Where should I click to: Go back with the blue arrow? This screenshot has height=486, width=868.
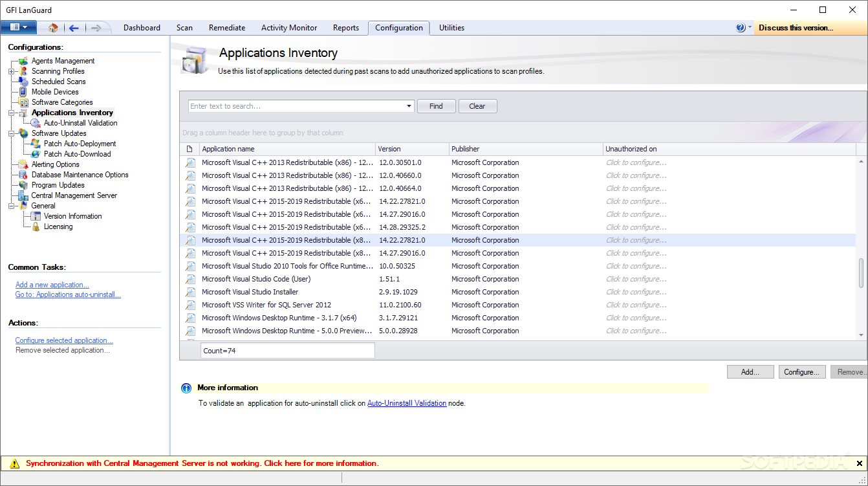(x=74, y=28)
